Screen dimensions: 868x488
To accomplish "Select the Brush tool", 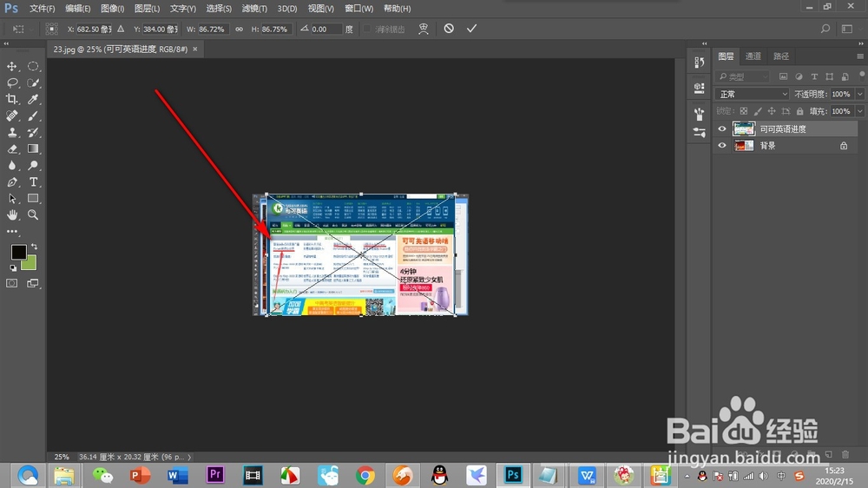I will (33, 115).
